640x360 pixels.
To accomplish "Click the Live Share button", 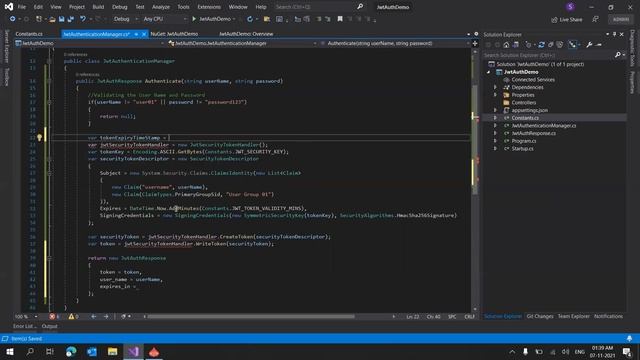I will (567, 20).
